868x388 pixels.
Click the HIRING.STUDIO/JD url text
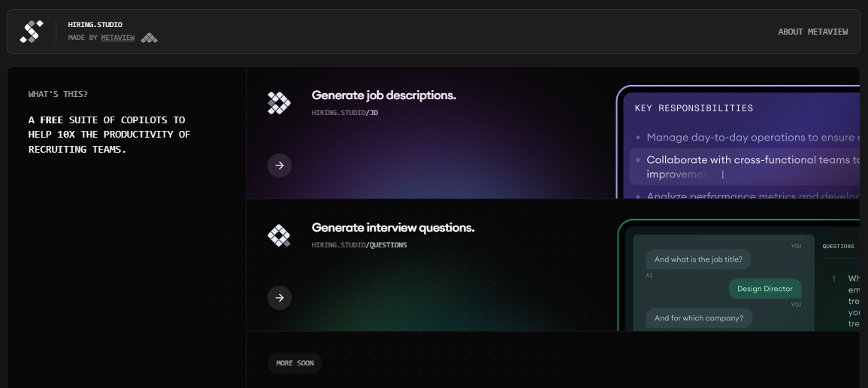click(345, 112)
